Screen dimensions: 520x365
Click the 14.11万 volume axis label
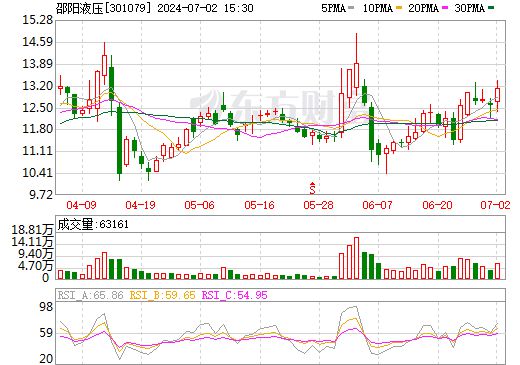(x=32, y=242)
